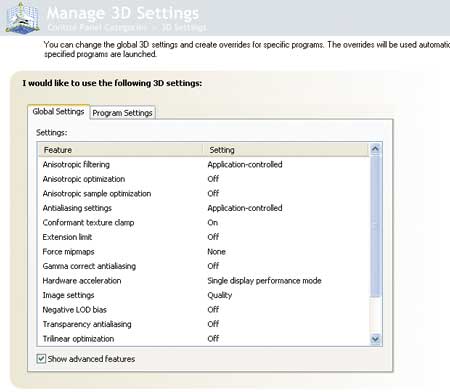Select the Negative LOD bias row

point(203,310)
